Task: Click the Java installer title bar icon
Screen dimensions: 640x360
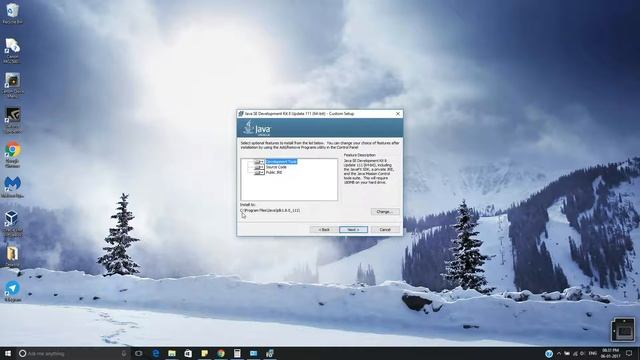Action: (241, 114)
